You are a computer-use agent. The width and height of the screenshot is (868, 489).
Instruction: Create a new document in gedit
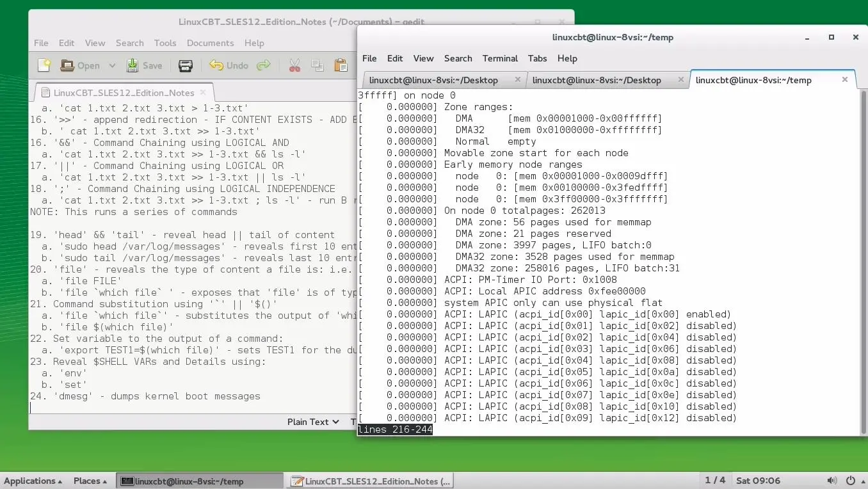point(44,65)
